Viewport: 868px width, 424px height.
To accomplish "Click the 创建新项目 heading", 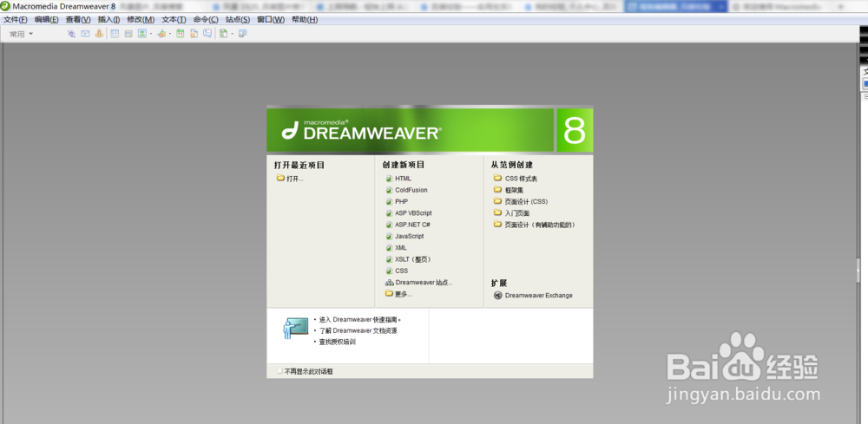I will tap(404, 166).
